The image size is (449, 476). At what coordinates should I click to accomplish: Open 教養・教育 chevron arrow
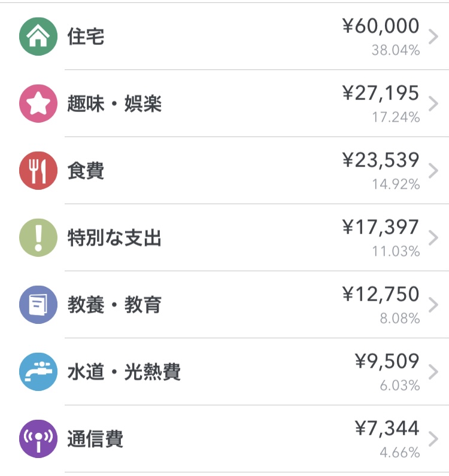point(434,305)
